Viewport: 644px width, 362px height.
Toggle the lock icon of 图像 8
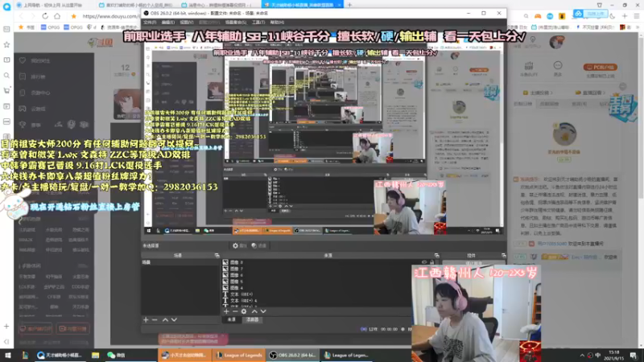[431, 262]
